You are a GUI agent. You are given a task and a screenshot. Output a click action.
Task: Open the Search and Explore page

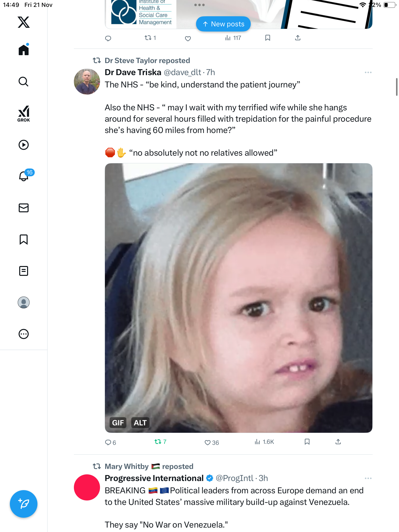pyautogui.click(x=24, y=82)
